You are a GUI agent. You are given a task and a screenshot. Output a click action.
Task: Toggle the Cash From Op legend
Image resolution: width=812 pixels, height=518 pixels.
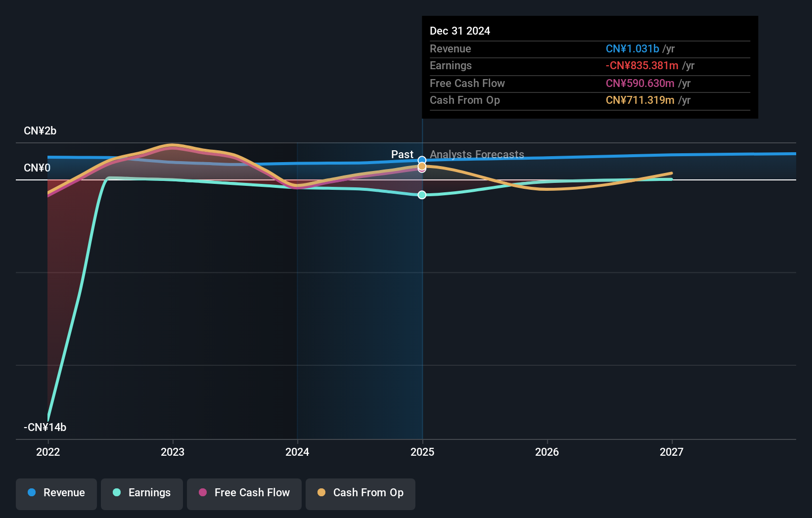point(361,493)
